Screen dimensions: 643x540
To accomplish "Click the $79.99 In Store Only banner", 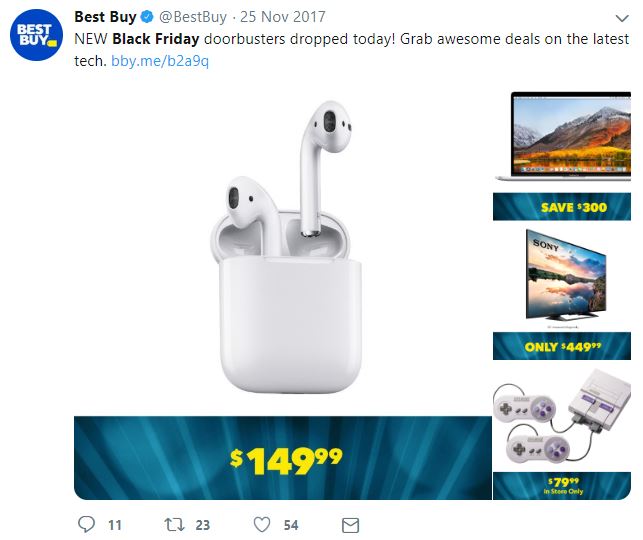I will (x=562, y=486).
